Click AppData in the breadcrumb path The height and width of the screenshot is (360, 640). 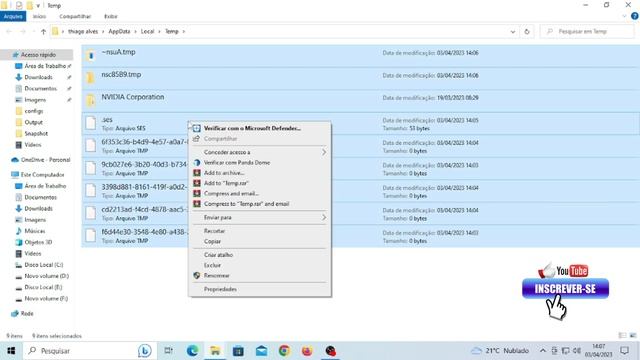pyautogui.click(x=119, y=31)
